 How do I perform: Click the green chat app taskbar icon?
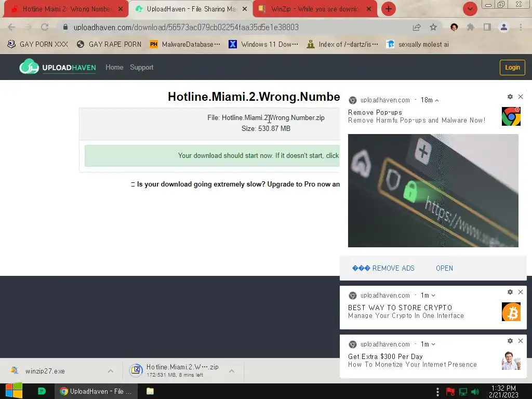click(42, 391)
